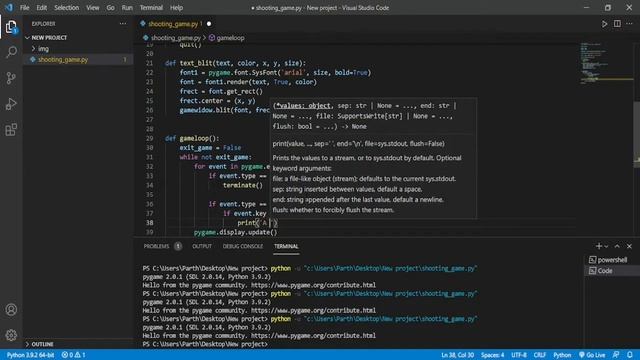Screen dimensions: 640x360
Task: Create a new terminal with plus icon
Action: [598, 246]
